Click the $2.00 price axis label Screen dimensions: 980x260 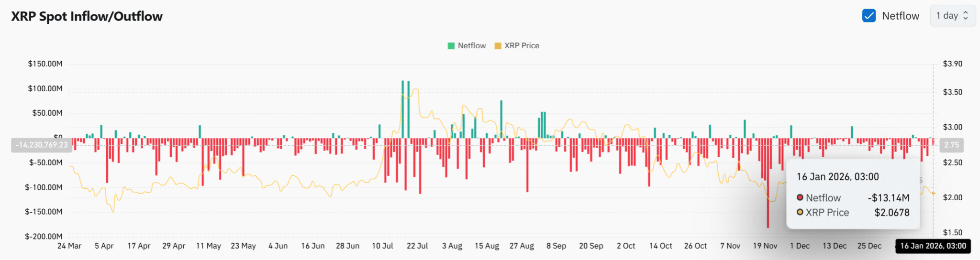pos(952,197)
